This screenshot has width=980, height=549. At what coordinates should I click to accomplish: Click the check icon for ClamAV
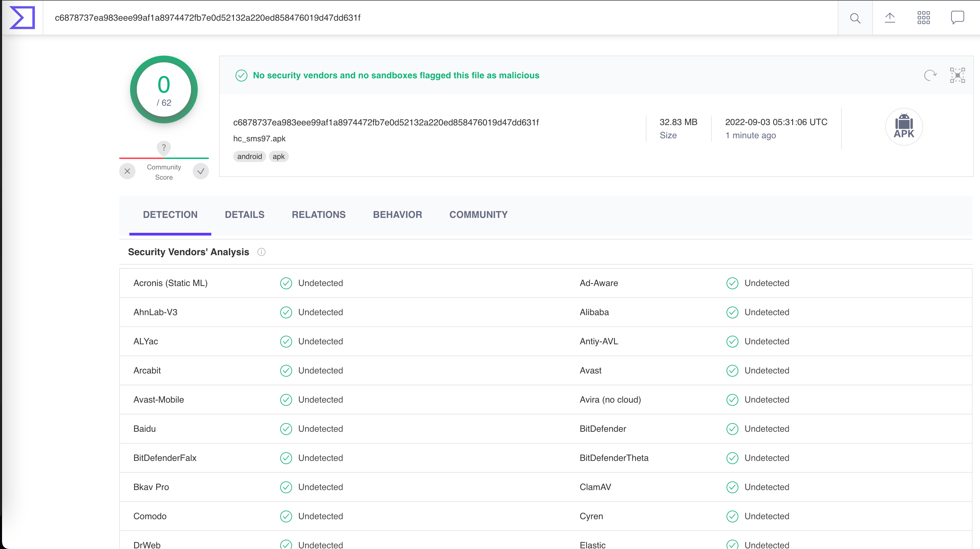[732, 487]
